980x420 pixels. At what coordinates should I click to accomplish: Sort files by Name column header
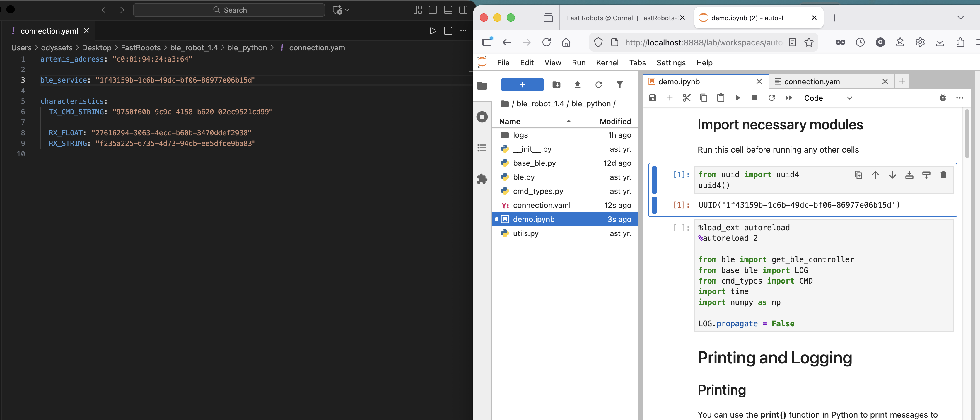pyautogui.click(x=510, y=121)
